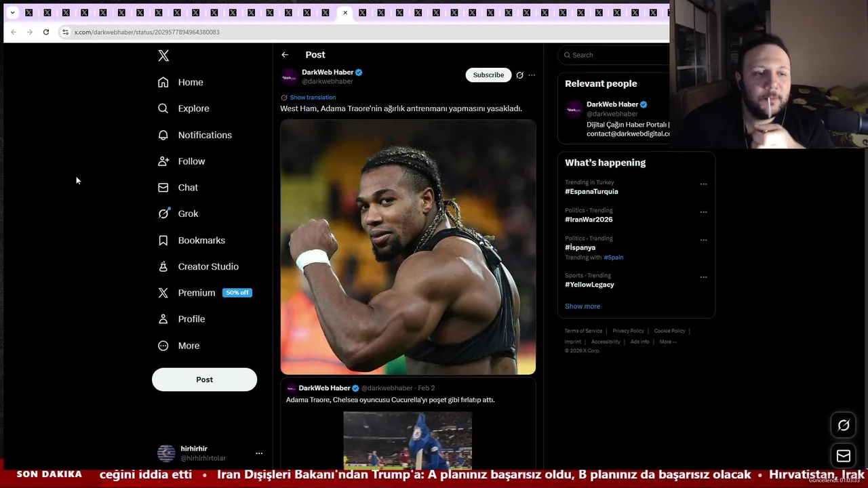This screenshot has width=868, height=488.
Task: Click the white Post button
Action: point(204,380)
